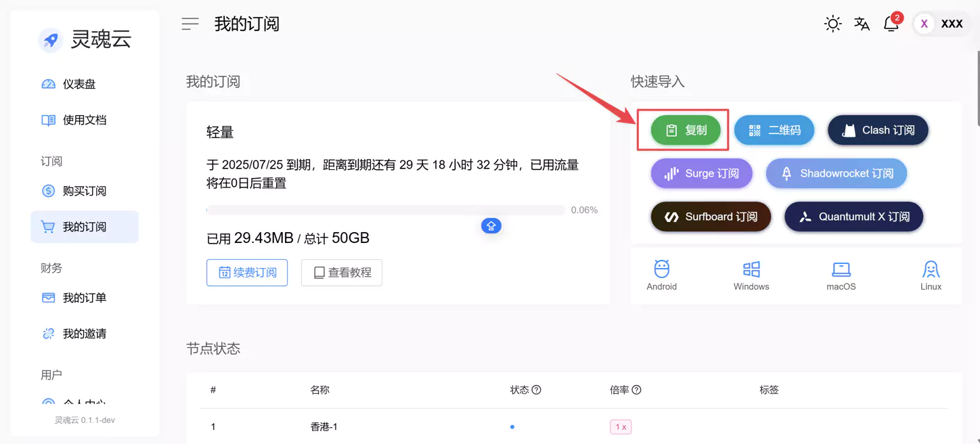This screenshot has height=444, width=980.
Task: Import via Shadowrocket 订阅 button
Action: pyautogui.click(x=836, y=173)
